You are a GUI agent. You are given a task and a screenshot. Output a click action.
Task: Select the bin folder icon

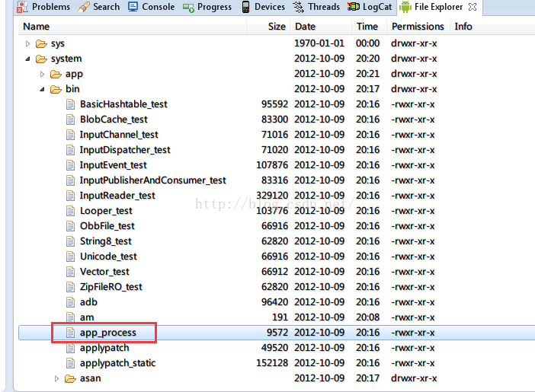56,89
